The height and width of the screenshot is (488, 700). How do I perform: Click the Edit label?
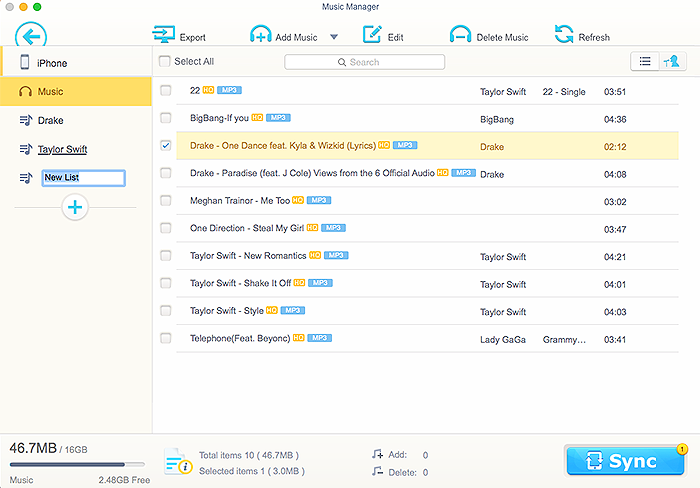click(396, 38)
